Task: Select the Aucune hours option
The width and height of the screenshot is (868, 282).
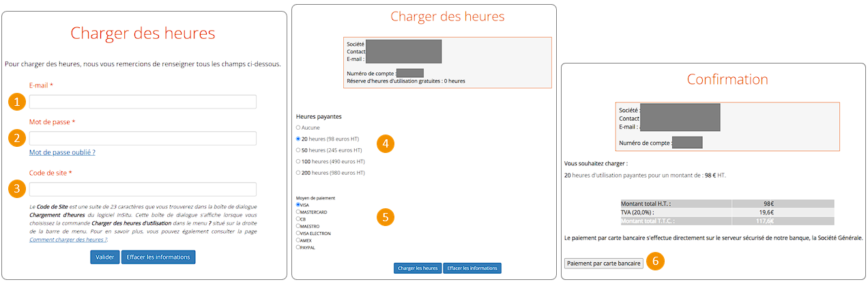Action: [x=298, y=128]
